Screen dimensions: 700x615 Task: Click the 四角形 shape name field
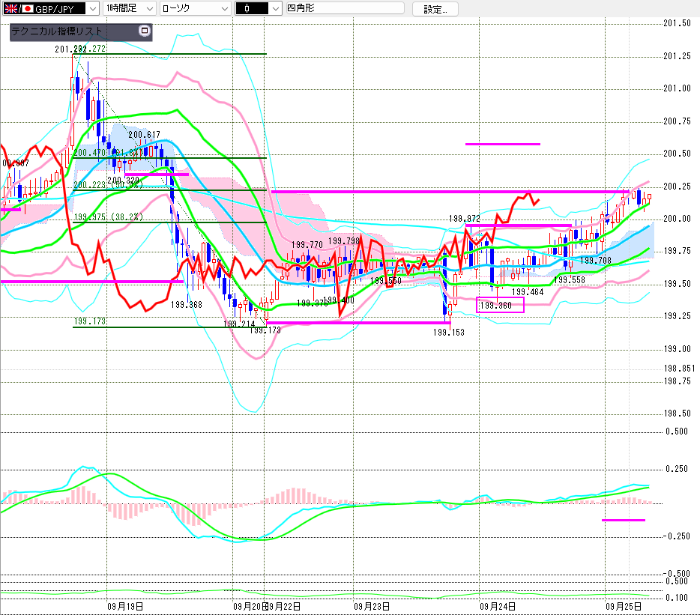(340, 9)
